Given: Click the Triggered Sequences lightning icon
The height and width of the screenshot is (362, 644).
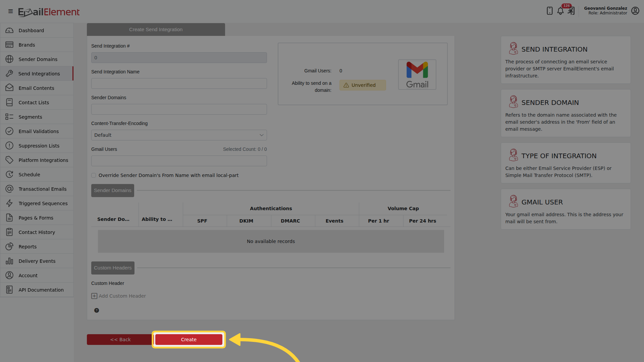Looking at the screenshot, I should [x=9, y=203].
